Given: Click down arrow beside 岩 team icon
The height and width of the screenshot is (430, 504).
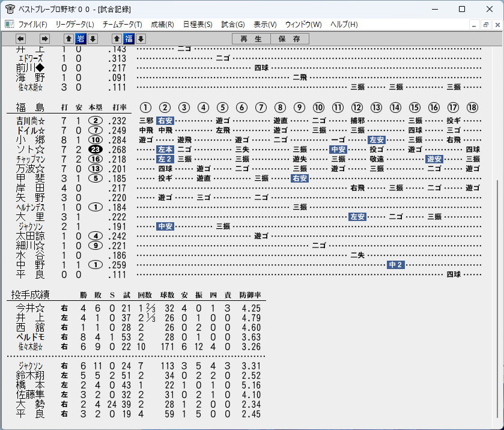Looking at the screenshot, I should [x=93, y=39].
